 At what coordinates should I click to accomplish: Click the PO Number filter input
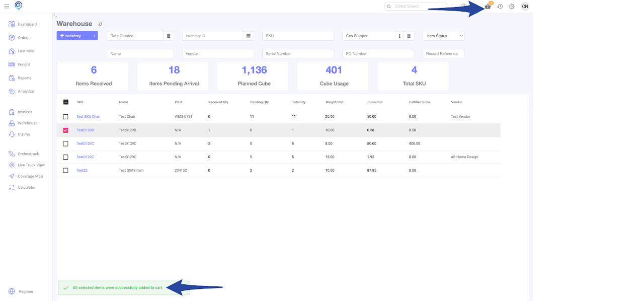(378, 53)
